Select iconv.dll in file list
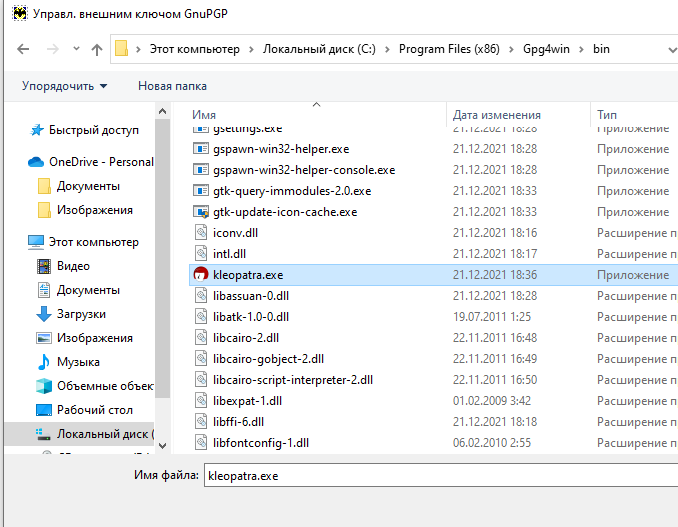678x527 pixels. (235, 233)
